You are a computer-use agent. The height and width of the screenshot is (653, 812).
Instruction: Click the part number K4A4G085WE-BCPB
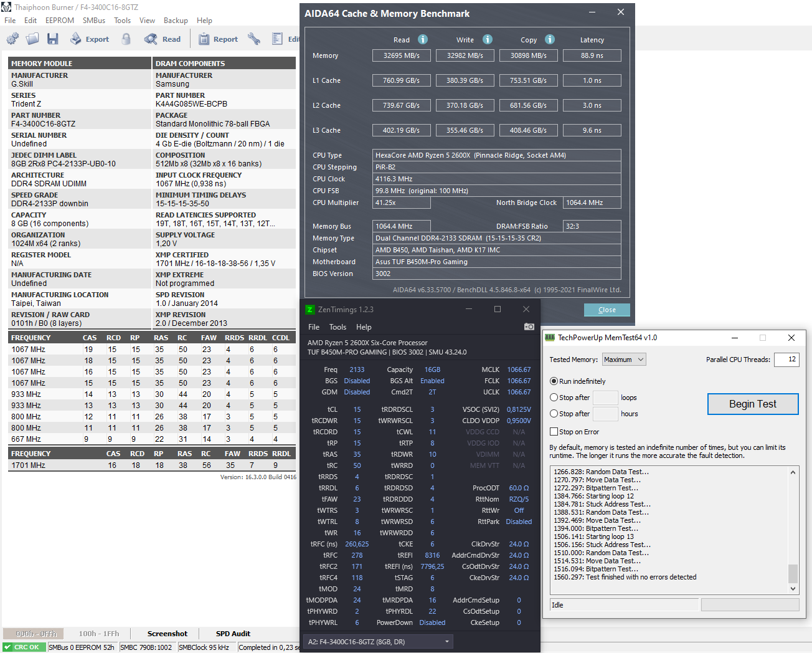pos(192,104)
